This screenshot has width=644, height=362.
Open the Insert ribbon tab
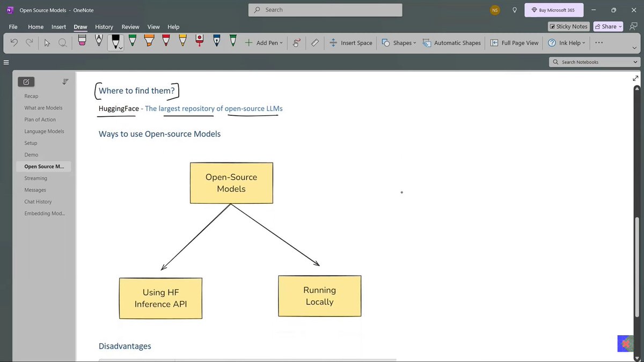pos(58,26)
